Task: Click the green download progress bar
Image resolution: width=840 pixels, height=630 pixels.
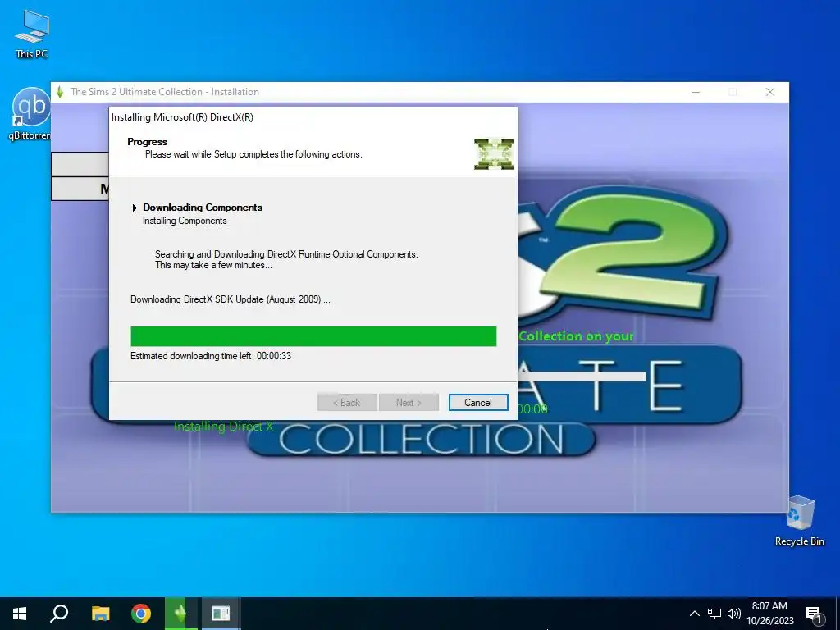Action: 313,336
